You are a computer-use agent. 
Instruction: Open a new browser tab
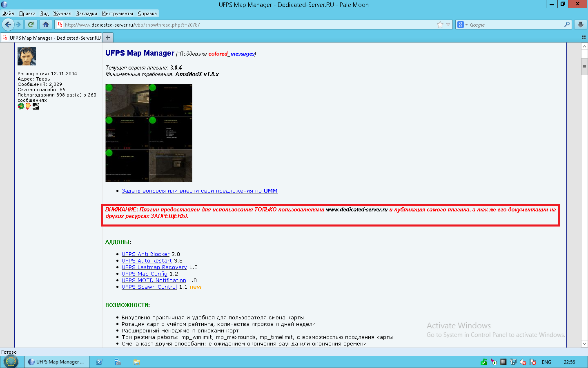tap(108, 38)
